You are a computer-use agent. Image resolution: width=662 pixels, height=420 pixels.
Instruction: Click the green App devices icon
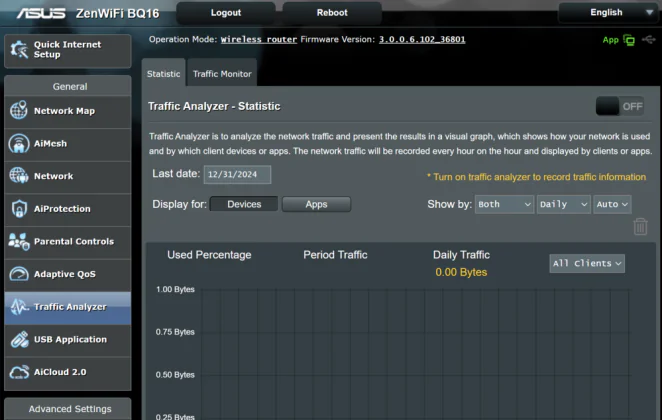[x=629, y=40]
